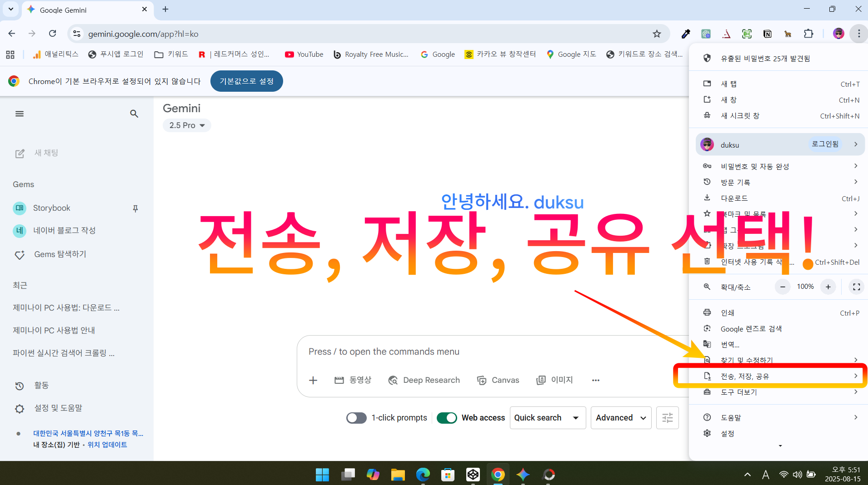The width and height of the screenshot is (868, 485).
Task: Click the fullscreen icon in zoom row
Action: pyautogui.click(x=857, y=287)
